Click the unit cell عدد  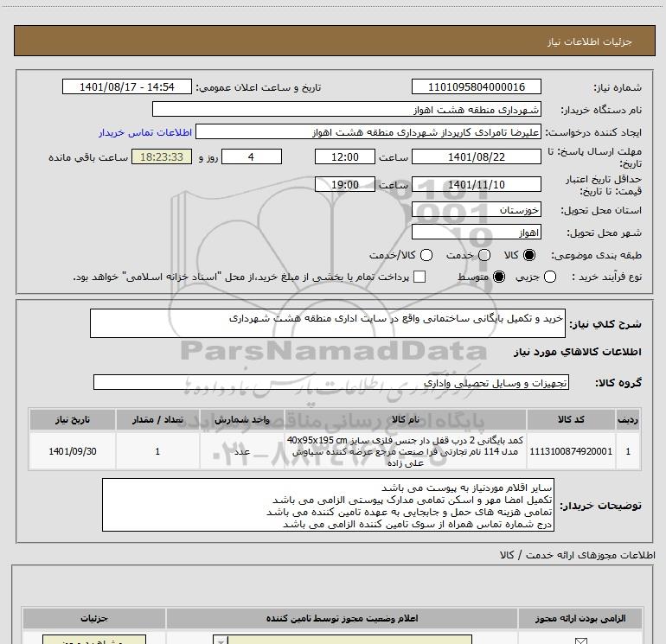[x=241, y=451]
